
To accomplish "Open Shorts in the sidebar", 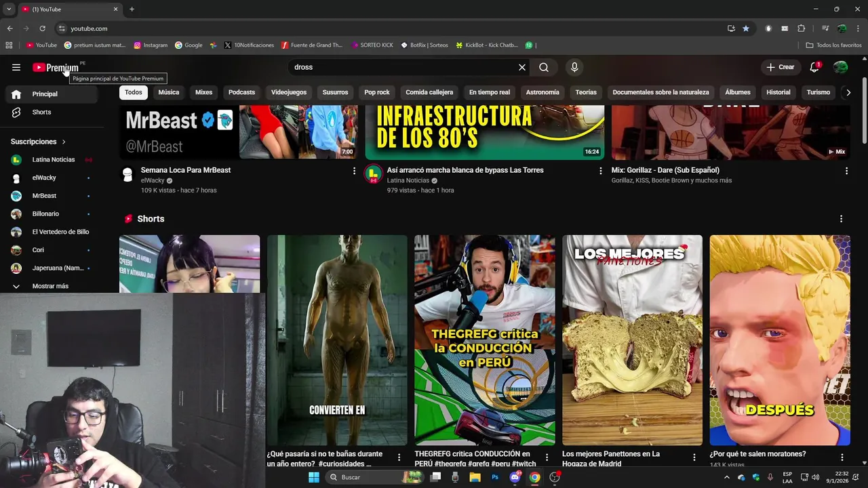I will (x=52, y=112).
